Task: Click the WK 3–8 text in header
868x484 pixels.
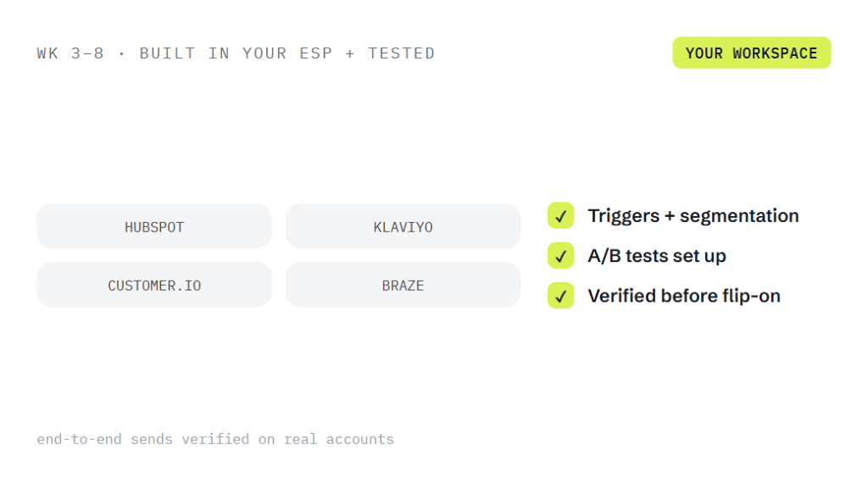Action: pos(70,53)
